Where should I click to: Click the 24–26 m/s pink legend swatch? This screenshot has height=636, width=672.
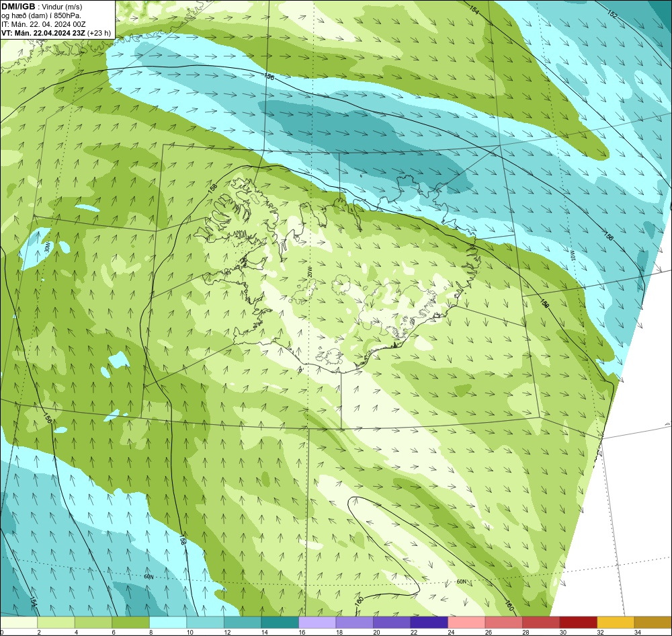466,623
